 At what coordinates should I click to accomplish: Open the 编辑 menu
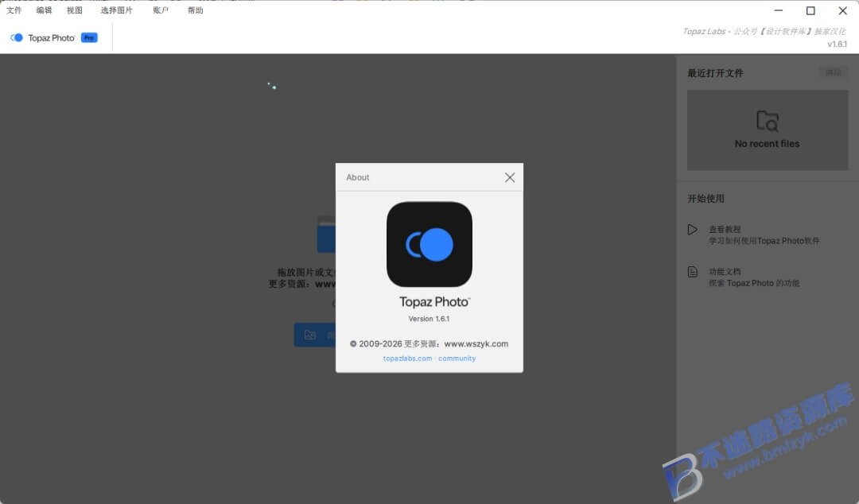[x=44, y=10]
